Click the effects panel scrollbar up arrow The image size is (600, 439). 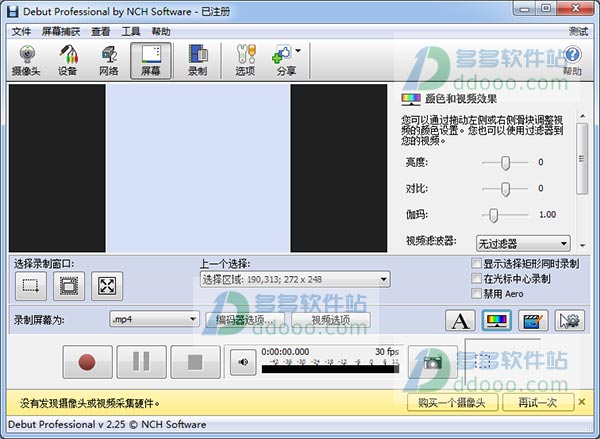(582, 116)
